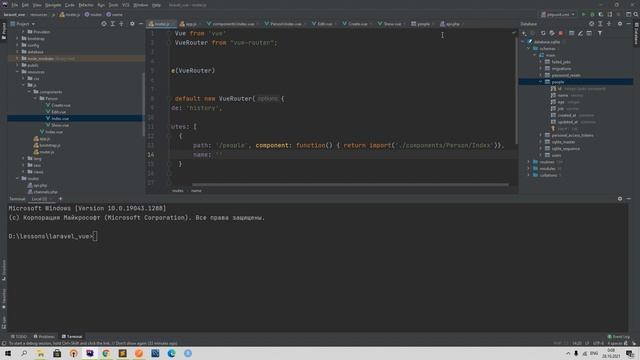
Task: Open the Edit menu
Action: pos(25,5)
